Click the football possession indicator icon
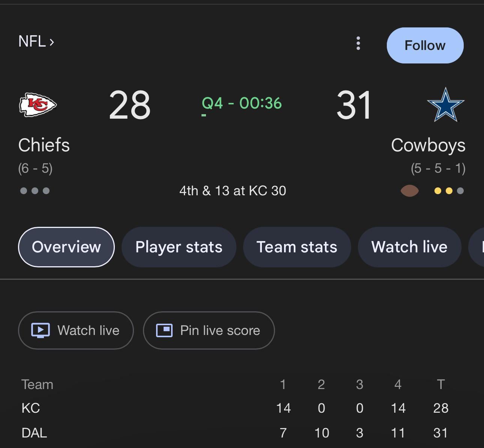This screenshot has height=448, width=484. pyautogui.click(x=409, y=191)
